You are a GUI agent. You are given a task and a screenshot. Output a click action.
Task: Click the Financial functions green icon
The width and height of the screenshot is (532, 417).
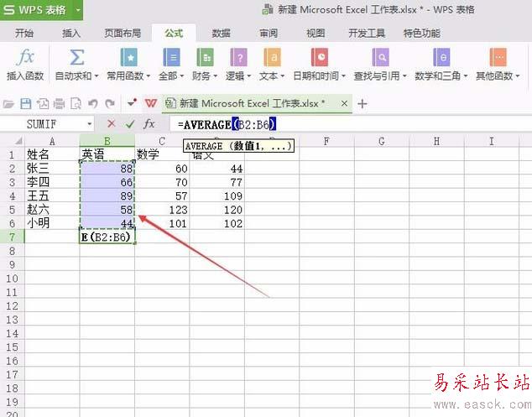[x=205, y=57]
